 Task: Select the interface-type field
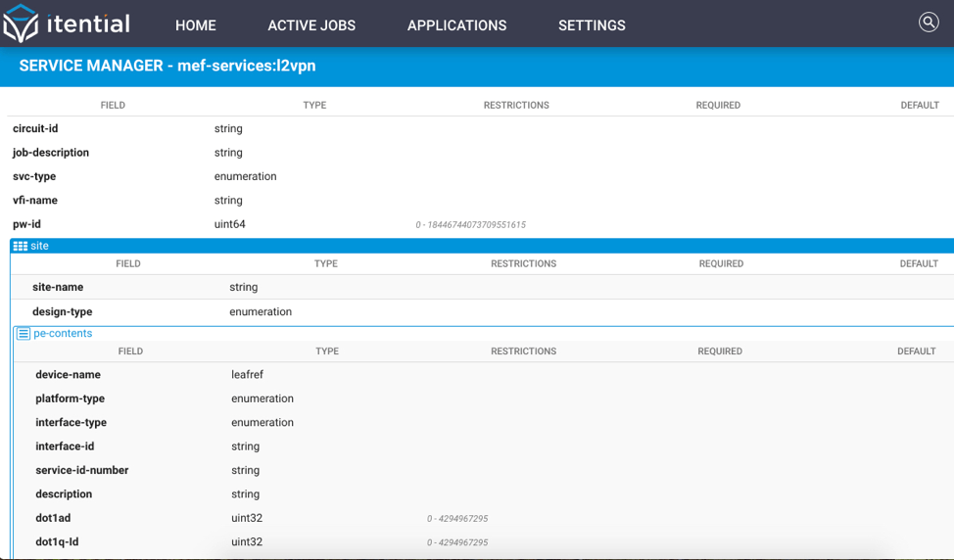[x=71, y=423]
